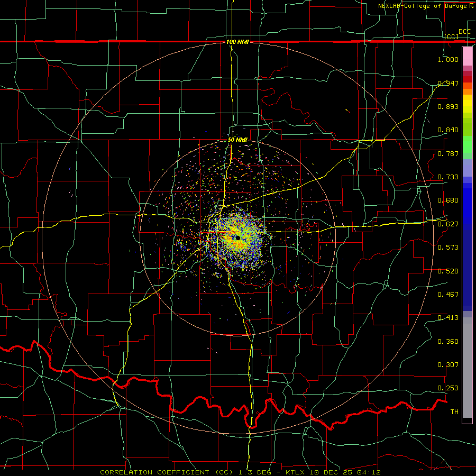Image resolution: width=476 pixels, height=476 pixels.
Task: Click the 0.840 legend value
Action: tap(448, 130)
